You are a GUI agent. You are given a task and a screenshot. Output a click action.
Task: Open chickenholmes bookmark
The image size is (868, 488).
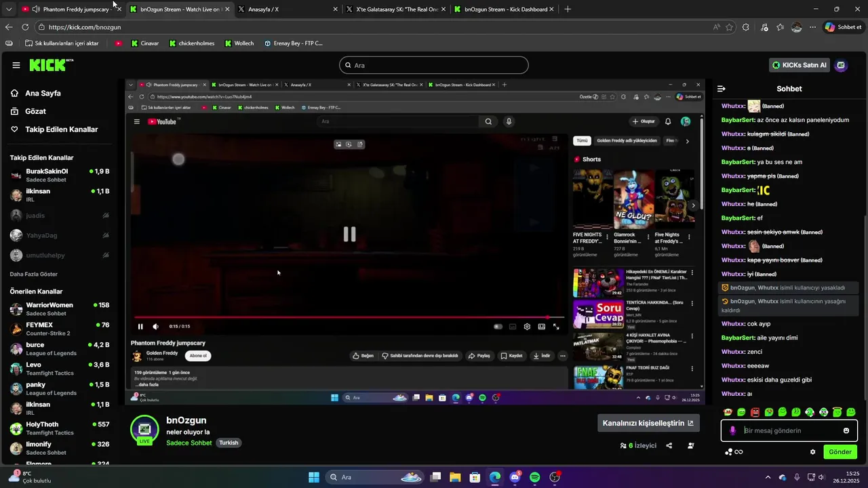[191, 43]
